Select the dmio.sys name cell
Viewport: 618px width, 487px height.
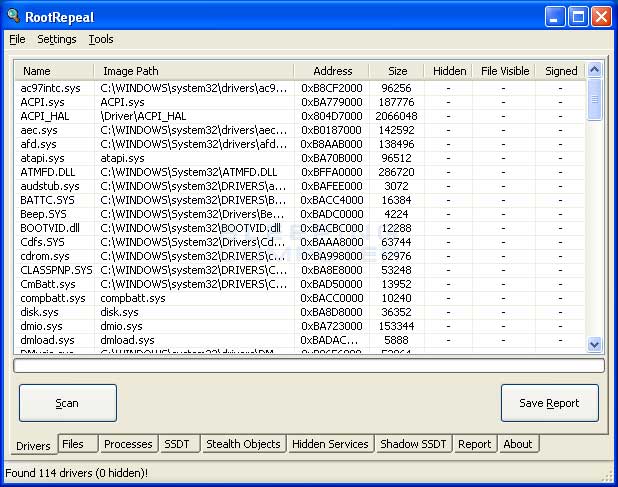point(41,326)
